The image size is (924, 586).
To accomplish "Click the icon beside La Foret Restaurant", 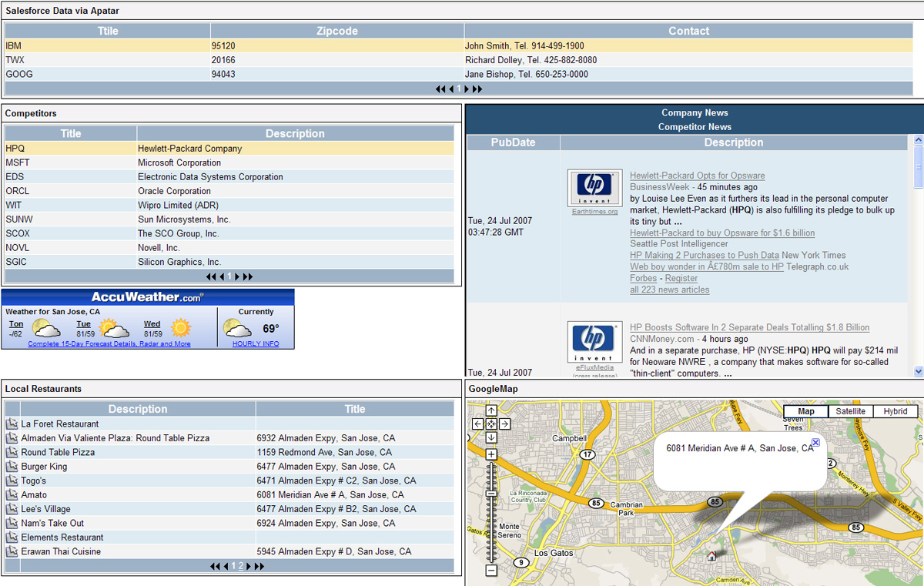I will 12,424.
